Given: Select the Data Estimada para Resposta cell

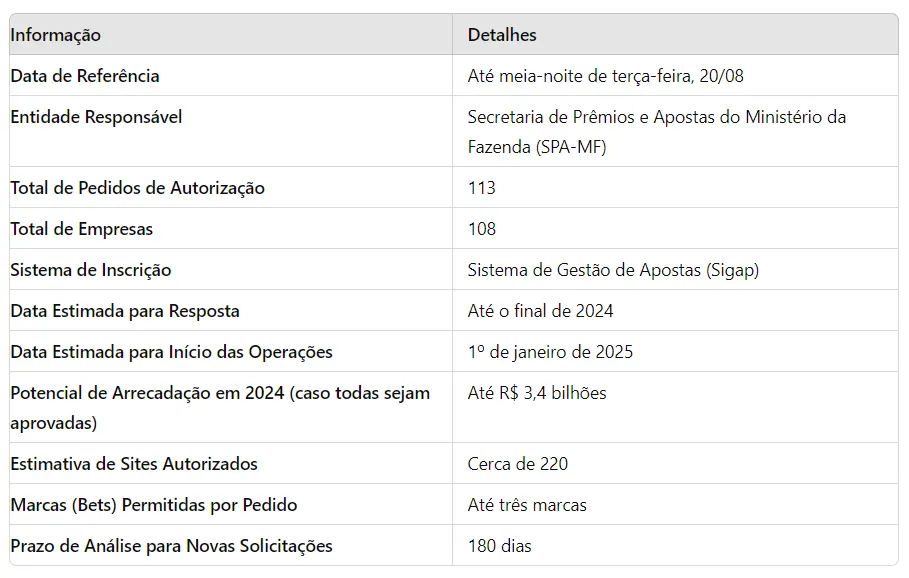Looking at the screenshot, I should [125, 311].
